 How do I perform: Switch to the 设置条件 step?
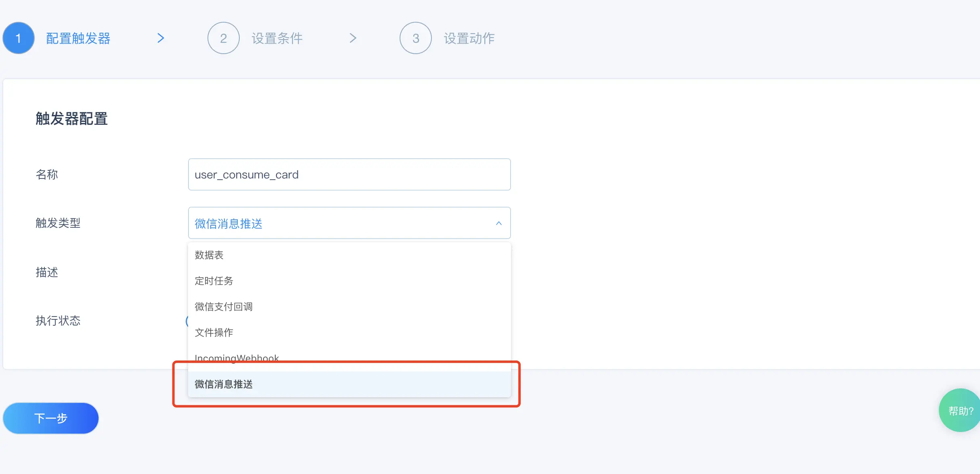[x=277, y=38]
